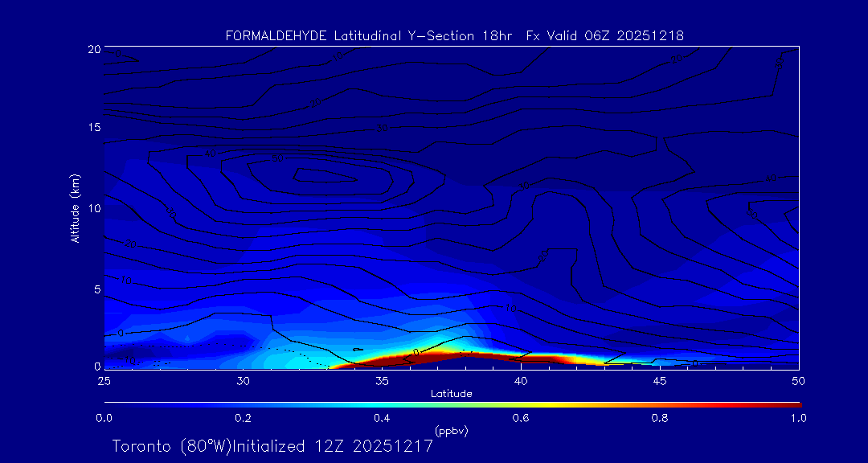Screen dimensions: 868x463
Task: Click the 50 latitude tick label
Action: coord(798,379)
